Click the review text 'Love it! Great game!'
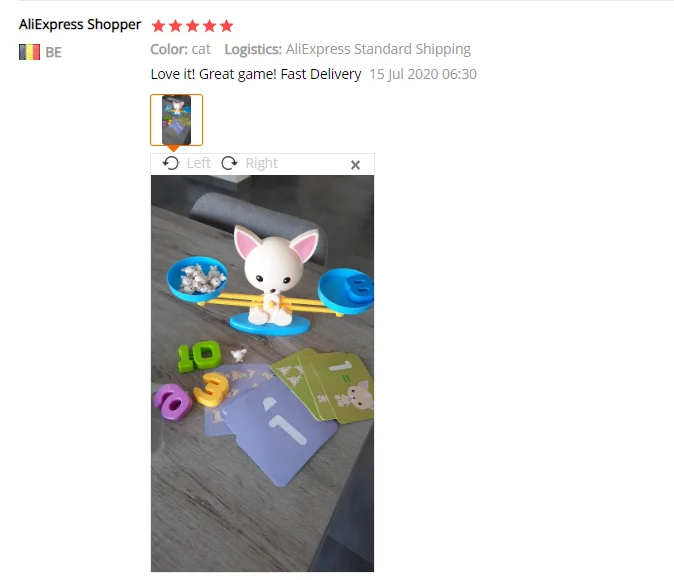This screenshot has width=674, height=580. coord(213,74)
